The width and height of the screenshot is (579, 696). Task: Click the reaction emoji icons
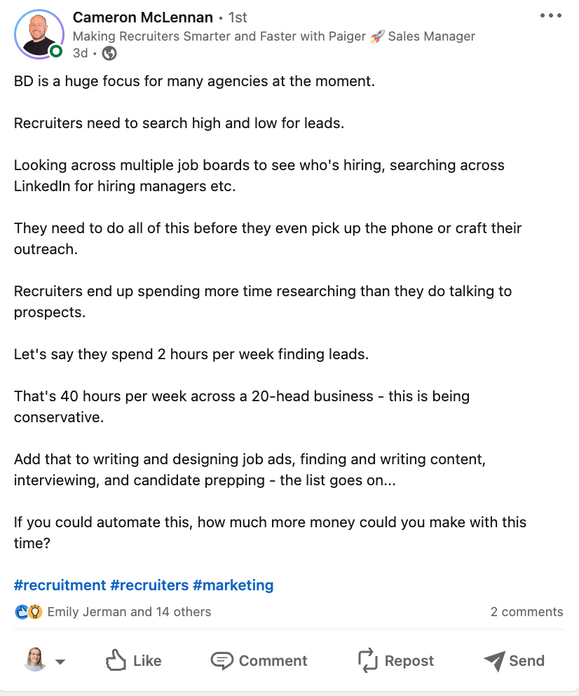tap(28, 612)
